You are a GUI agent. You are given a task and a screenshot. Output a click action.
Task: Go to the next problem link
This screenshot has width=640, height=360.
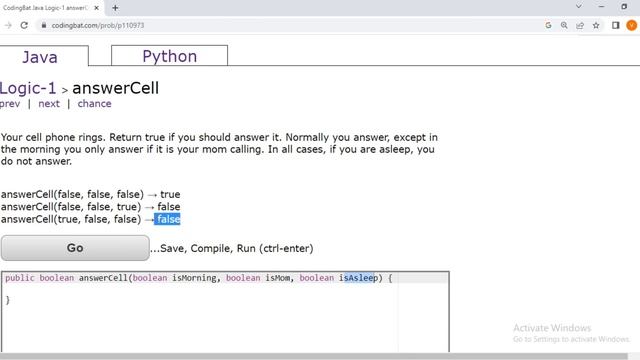click(x=49, y=104)
